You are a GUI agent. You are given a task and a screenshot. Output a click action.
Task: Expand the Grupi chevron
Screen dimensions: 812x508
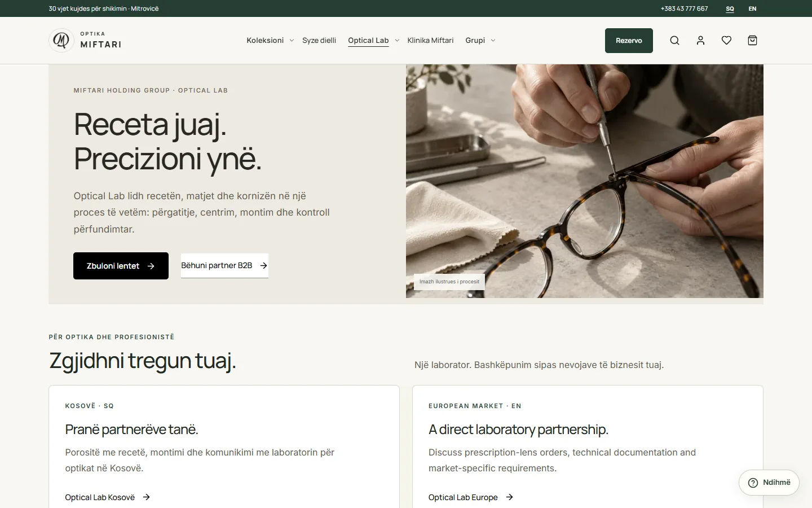pos(493,41)
